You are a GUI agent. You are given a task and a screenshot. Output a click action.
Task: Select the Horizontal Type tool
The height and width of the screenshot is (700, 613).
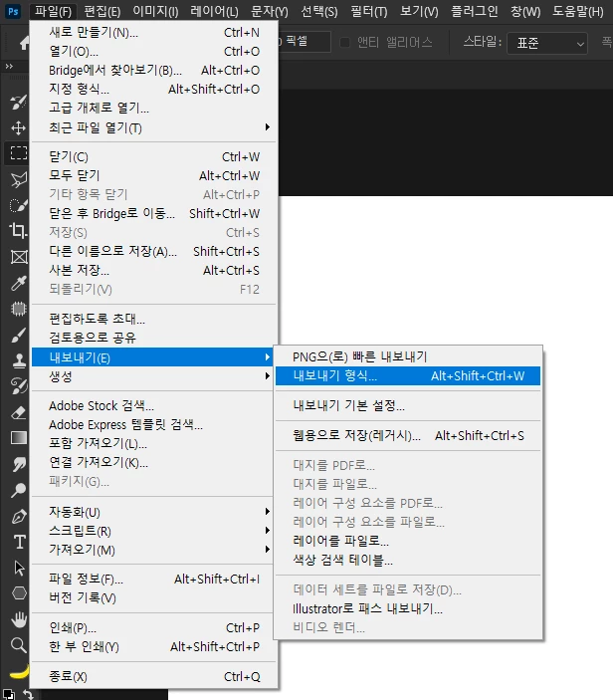[19, 542]
